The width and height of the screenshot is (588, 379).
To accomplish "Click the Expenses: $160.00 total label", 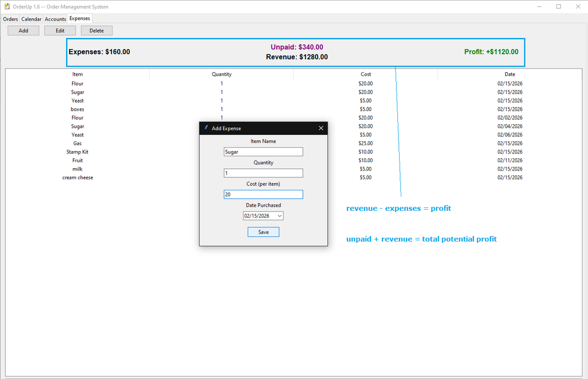I will point(99,52).
